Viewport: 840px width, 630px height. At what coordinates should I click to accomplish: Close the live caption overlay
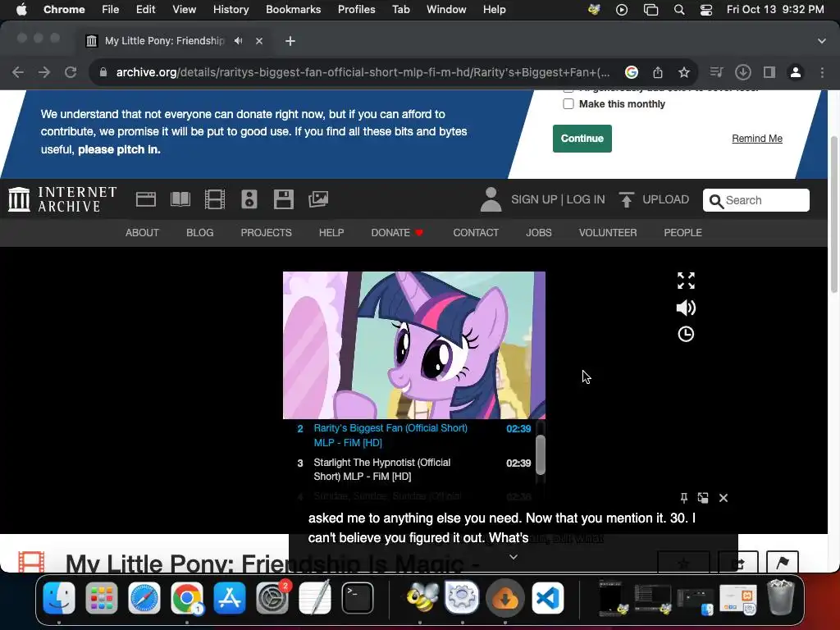tap(724, 498)
